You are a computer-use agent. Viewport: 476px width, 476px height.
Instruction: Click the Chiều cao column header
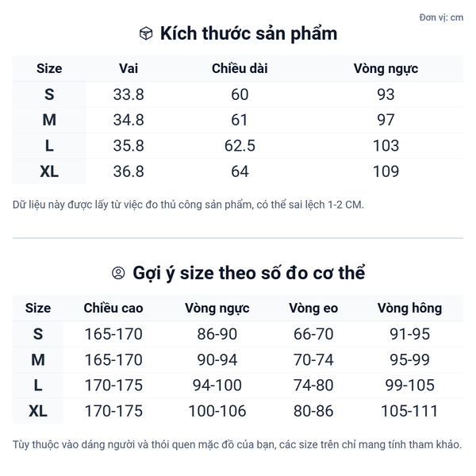[x=113, y=308]
